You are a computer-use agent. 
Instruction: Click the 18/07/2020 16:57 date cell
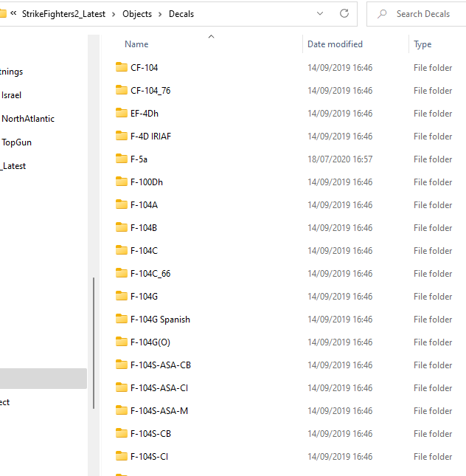click(x=340, y=159)
